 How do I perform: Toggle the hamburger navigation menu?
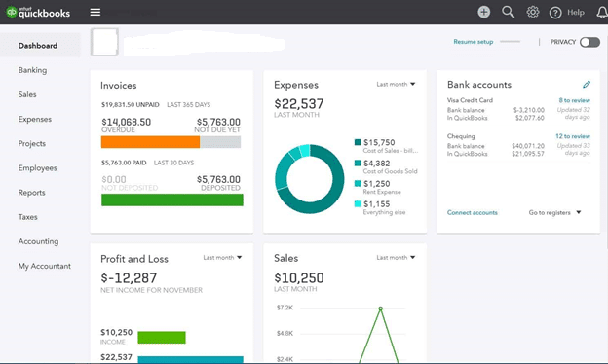(x=95, y=13)
